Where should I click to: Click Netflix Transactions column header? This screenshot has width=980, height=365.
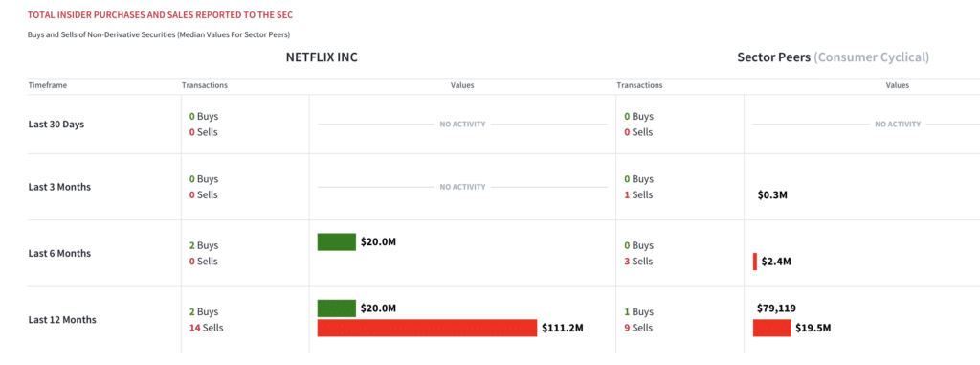coord(205,85)
